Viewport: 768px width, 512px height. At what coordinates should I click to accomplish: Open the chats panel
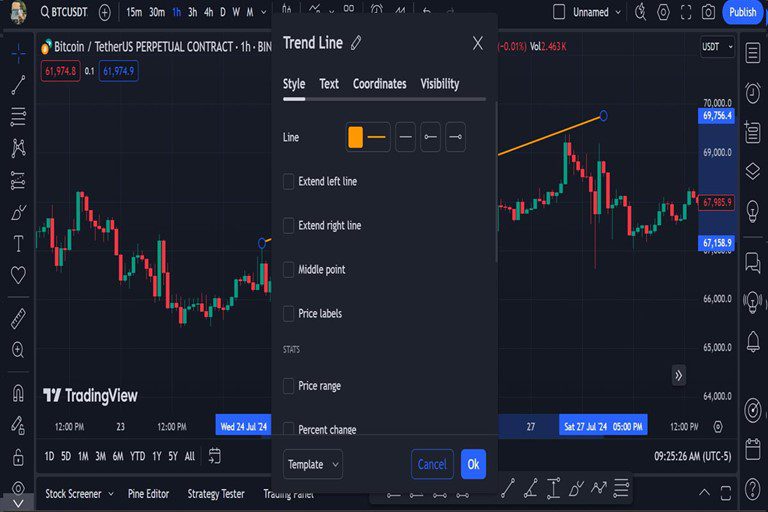(753, 263)
